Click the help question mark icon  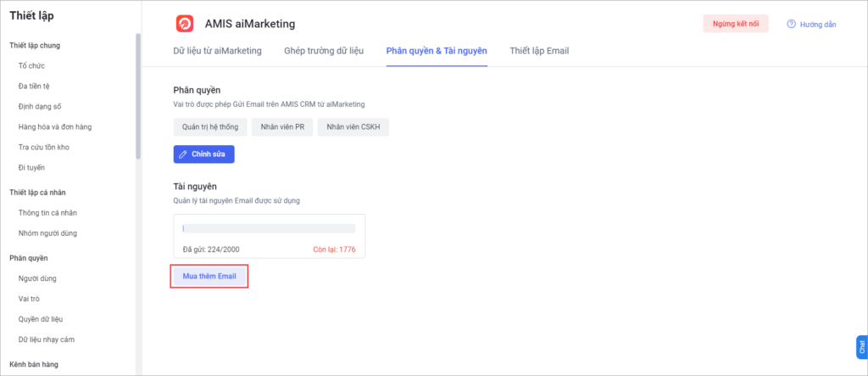pyautogui.click(x=791, y=24)
